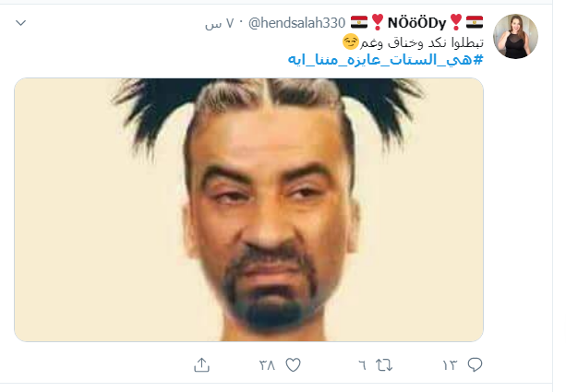
Task: Click the reply count ١٢
Action: [450, 365]
